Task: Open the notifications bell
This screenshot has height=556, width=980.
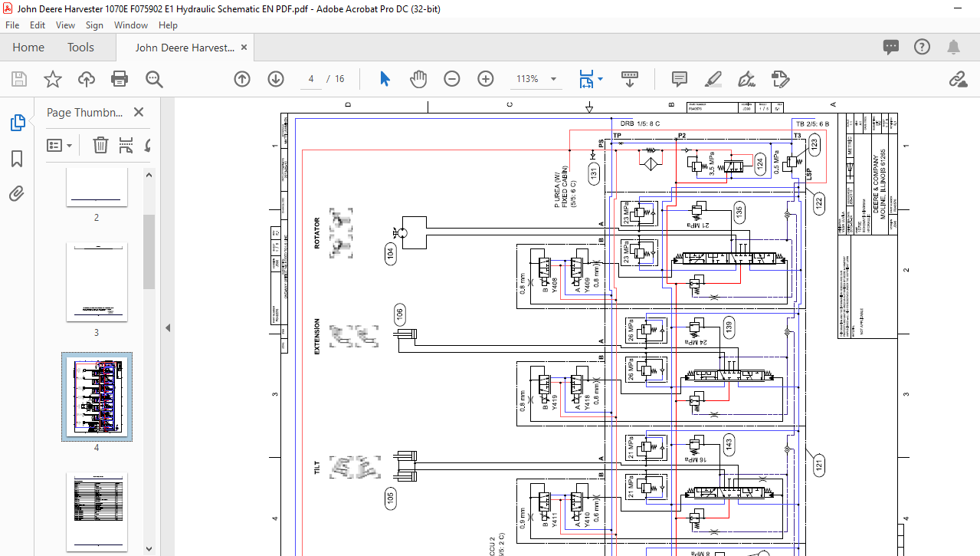Action: click(x=954, y=48)
